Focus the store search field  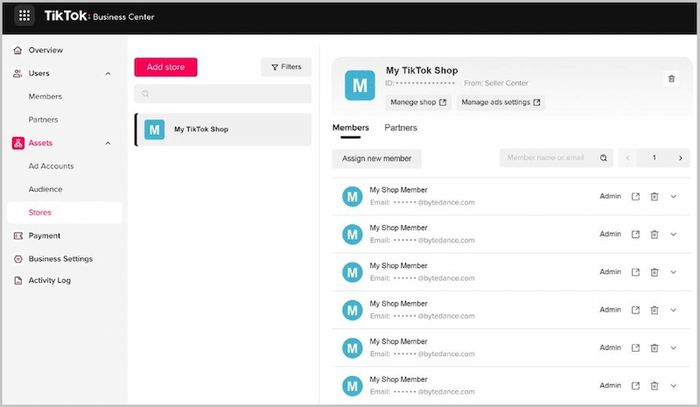(x=223, y=94)
